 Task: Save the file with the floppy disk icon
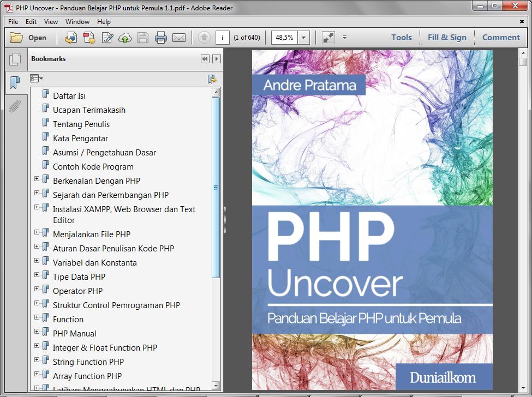tap(143, 38)
